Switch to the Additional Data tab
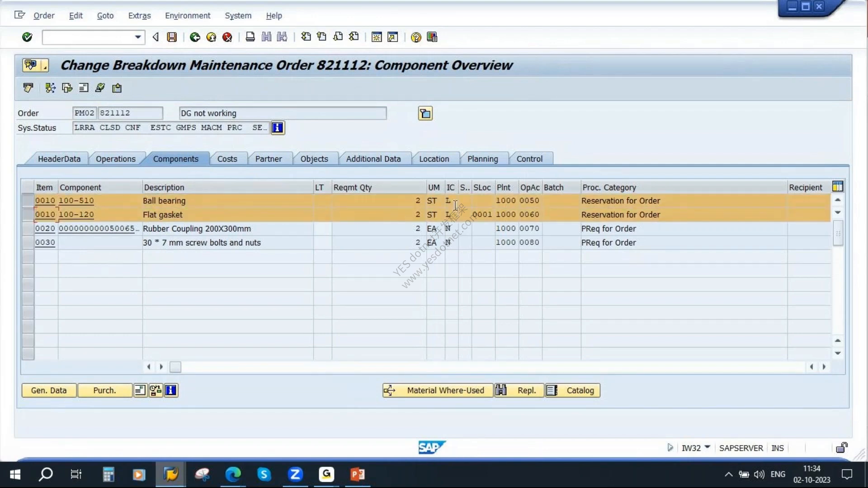Viewport: 868px width, 488px height. 373,159
